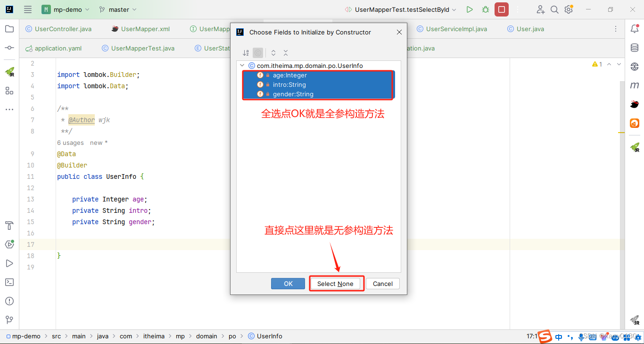
Task: Click the Select None button
Action: (336, 284)
